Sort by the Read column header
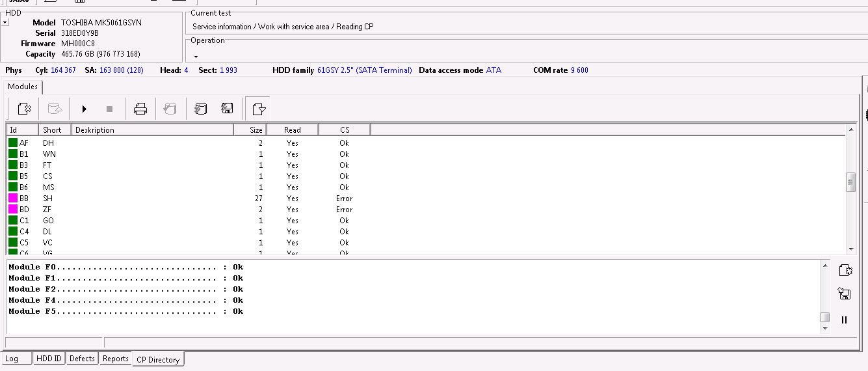The width and height of the screenshot is (868, 371). (293, 130)
